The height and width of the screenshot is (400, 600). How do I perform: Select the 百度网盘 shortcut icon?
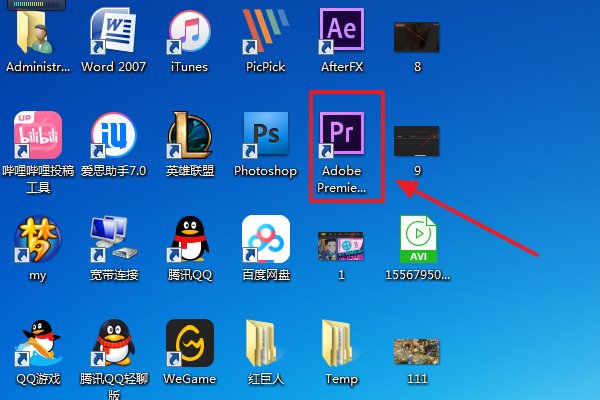(265, 240)
